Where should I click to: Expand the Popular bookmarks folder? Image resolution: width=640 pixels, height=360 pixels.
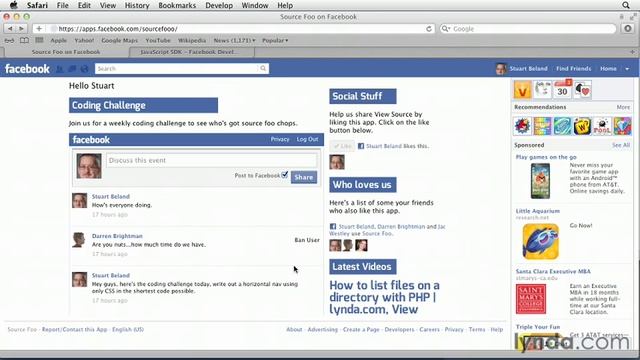(275, 40)
